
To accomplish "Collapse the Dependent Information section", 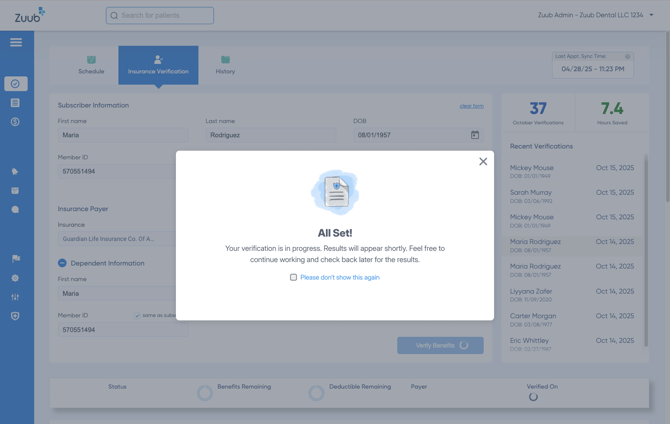I will 62,263.
